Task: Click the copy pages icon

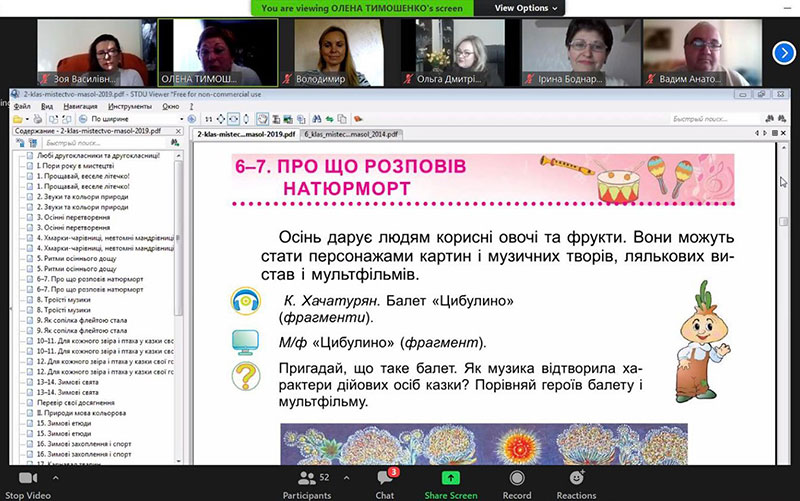Action: pos(342,119)
